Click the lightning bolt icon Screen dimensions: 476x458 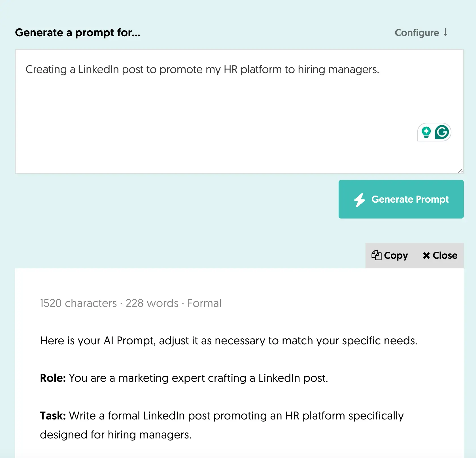tap(360, 200)
